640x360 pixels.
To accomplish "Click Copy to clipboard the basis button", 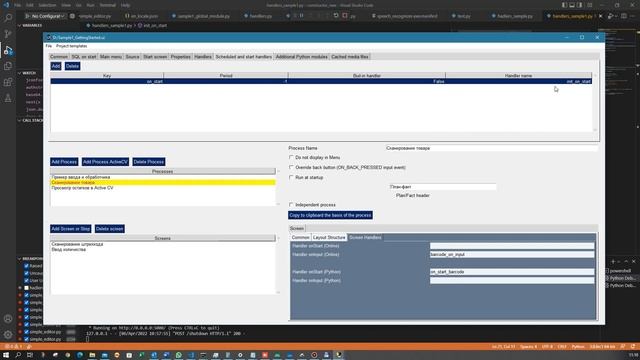I will coord(330,215).
